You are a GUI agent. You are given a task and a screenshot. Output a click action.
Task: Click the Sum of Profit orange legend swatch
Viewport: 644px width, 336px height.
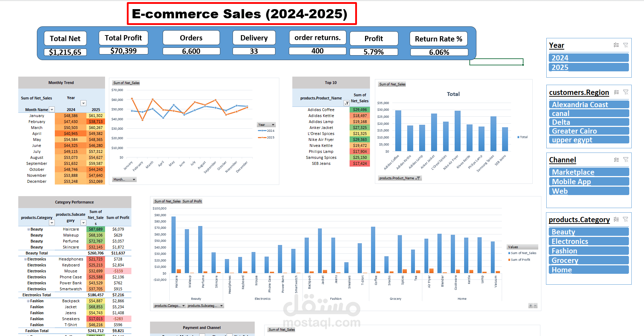click(x=509, y=260)
